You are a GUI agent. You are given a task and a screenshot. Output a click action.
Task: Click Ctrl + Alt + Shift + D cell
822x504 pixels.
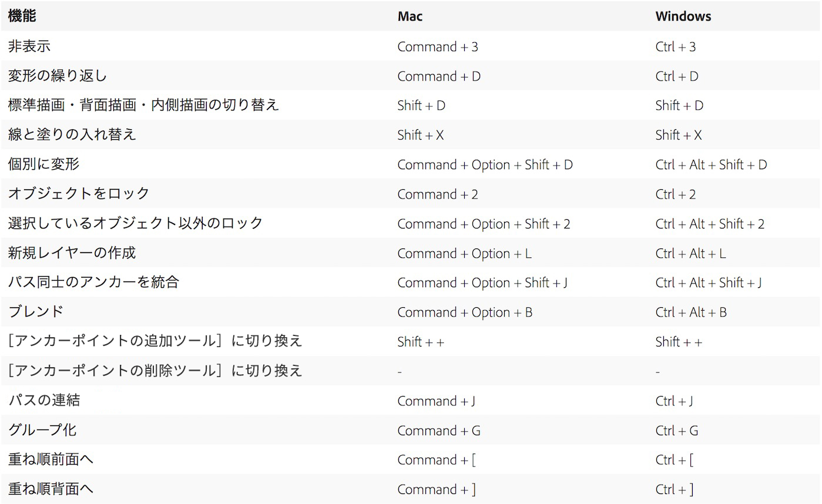pos(712,164)
